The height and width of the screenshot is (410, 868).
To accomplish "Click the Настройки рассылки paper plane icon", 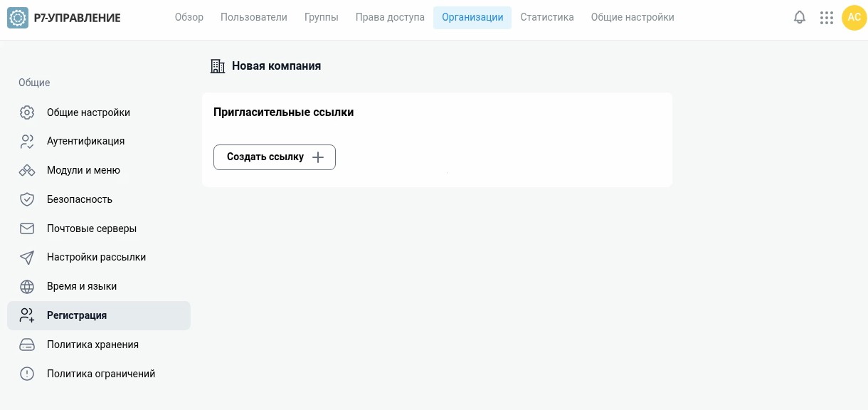I will tap(27, 257).
